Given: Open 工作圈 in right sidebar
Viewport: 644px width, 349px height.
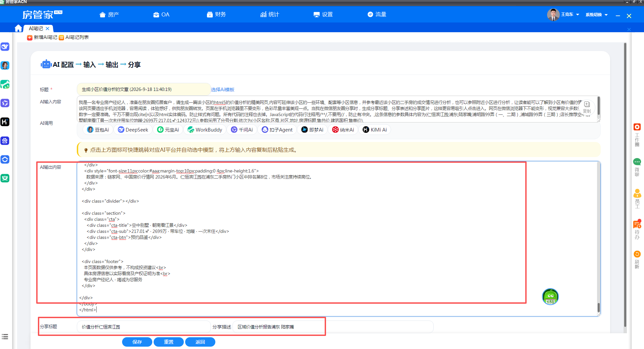Looking at the screenshot, I should pyautogui.click(x=637, y=135).
